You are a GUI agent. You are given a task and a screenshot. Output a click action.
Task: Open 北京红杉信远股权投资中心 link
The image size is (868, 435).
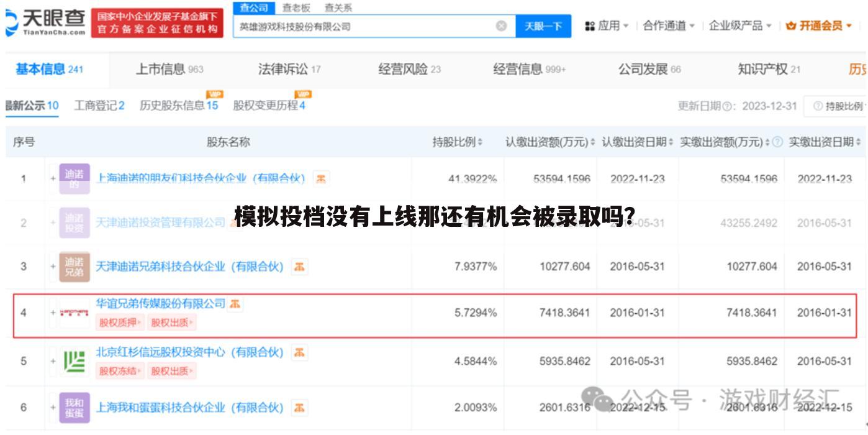click(189, 352)
